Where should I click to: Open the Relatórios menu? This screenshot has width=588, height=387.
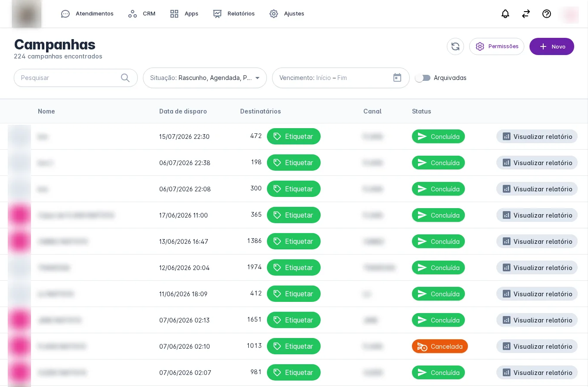tap(234, 14)
